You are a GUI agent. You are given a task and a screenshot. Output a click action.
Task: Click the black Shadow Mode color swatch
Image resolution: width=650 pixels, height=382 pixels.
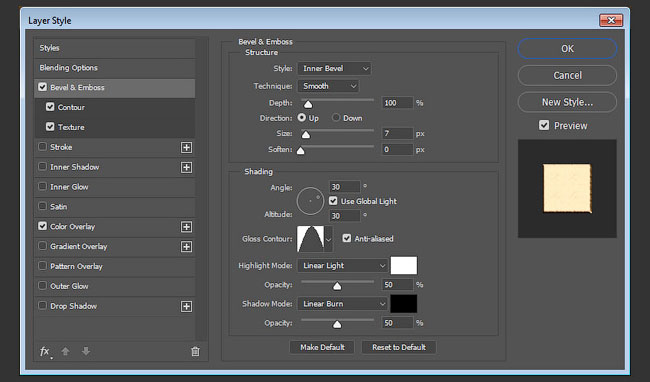[x=404, y=304]
